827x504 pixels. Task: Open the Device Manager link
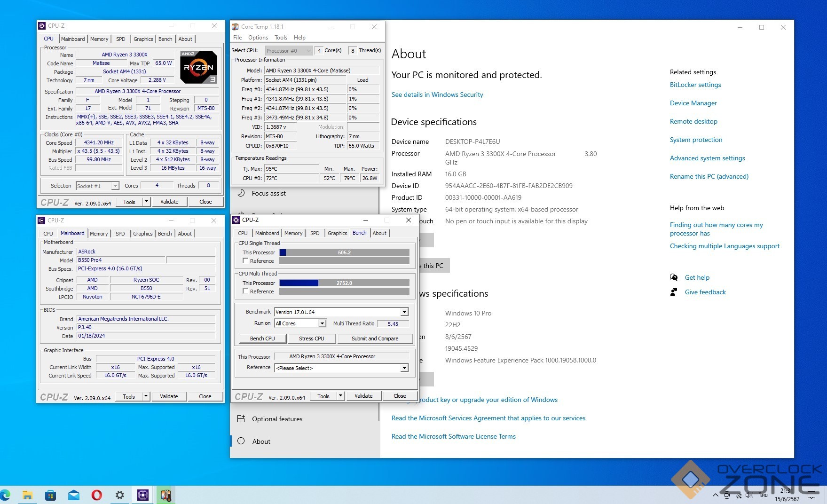tap(693, 103)
